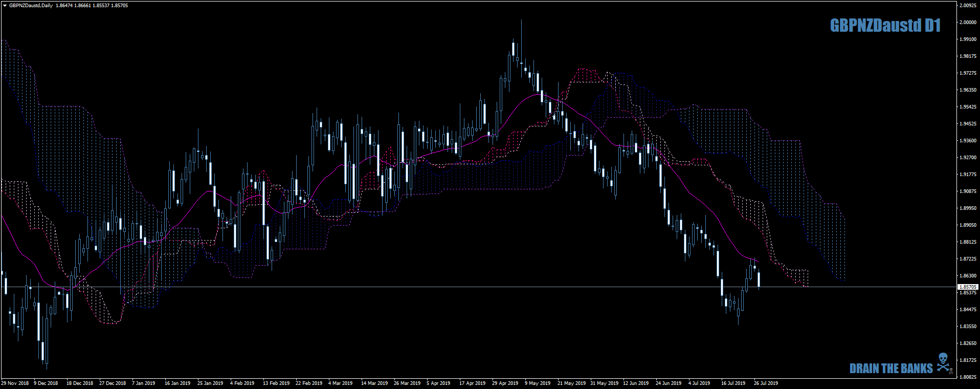
Task: Click the 1.83550 price axis label
Action: (968, 327)
